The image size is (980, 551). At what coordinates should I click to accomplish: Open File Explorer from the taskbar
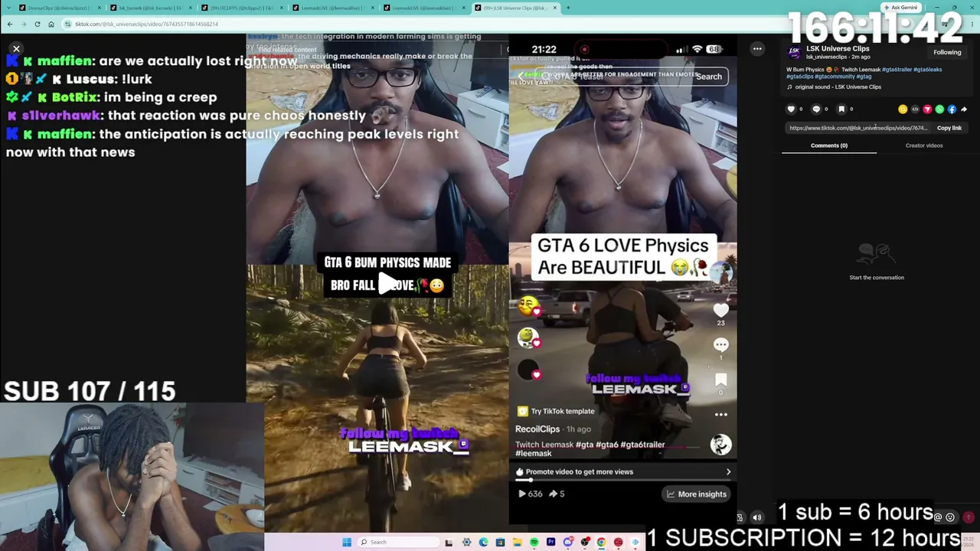click(x=517, y=543)
